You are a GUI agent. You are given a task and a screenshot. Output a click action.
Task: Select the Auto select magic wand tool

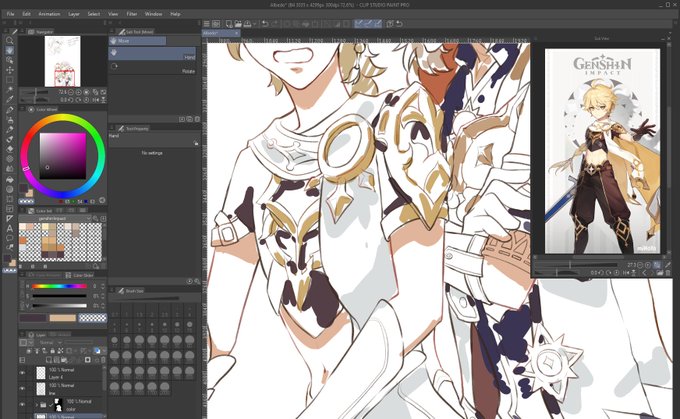tap(10, 89)
